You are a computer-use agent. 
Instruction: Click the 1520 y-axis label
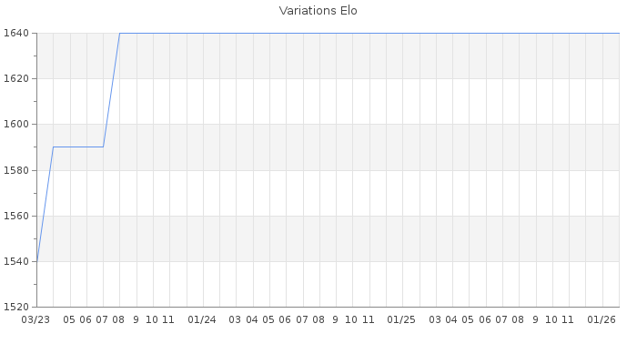[x=17, y=307]
